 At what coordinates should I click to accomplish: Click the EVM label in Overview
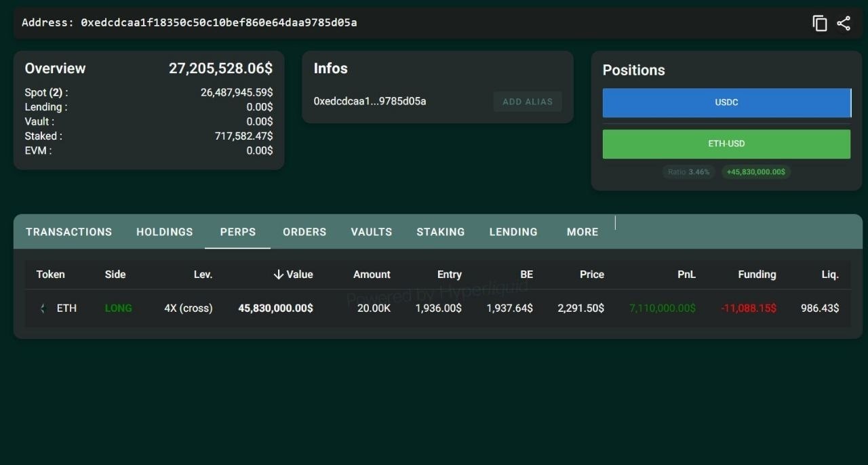pos(38,150)
